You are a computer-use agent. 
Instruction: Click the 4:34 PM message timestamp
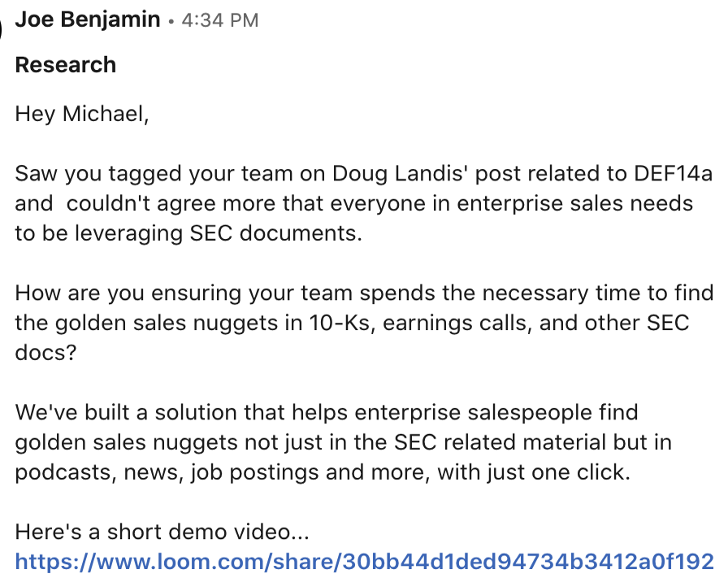pyautogui.click(x=219, y=21)
